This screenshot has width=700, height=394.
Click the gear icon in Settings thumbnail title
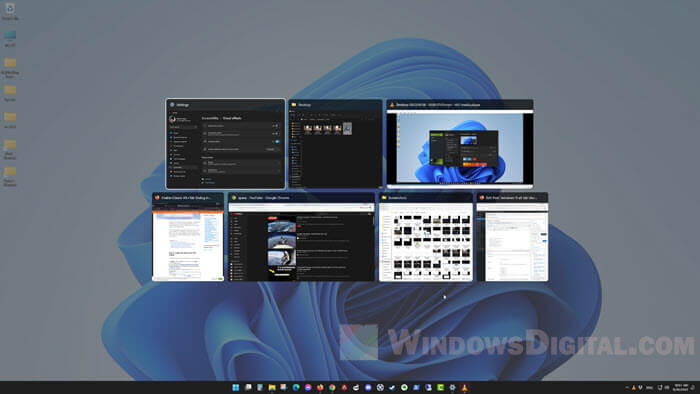tap(172, 105)
